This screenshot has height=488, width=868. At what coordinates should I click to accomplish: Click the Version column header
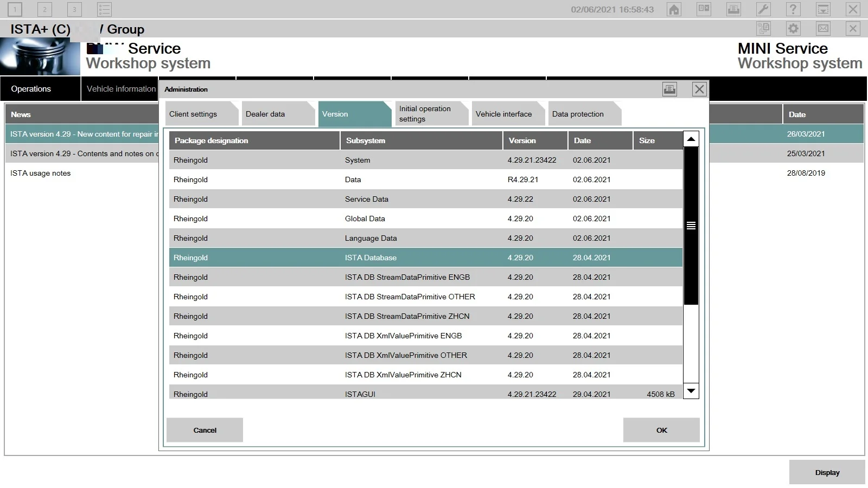pyautogui.click(x=535, y=140)
